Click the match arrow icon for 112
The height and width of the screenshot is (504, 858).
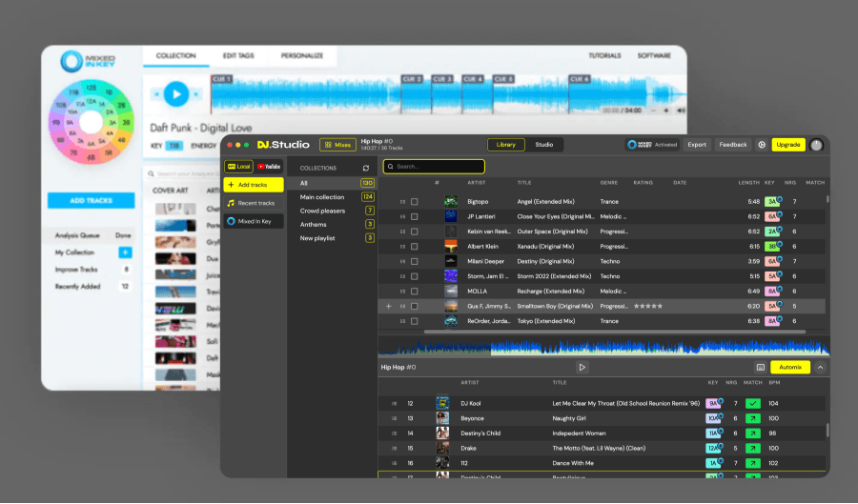(x=753, y=464)
